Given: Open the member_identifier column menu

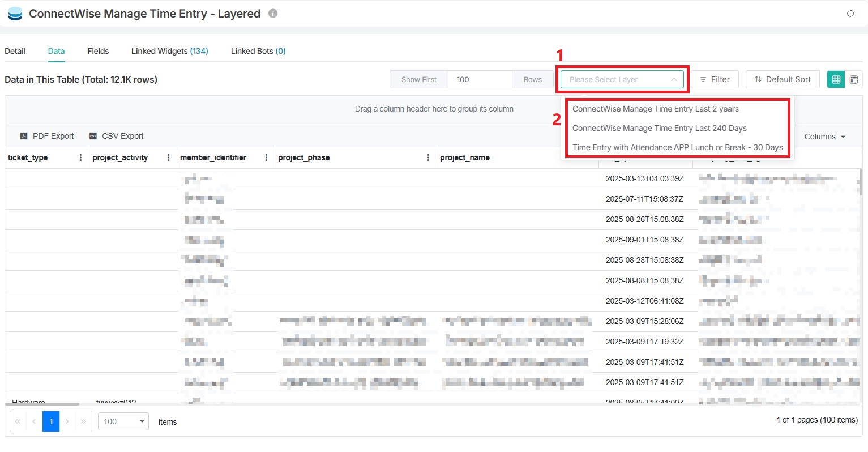Looking at the screenshot, I should point(266,157).
